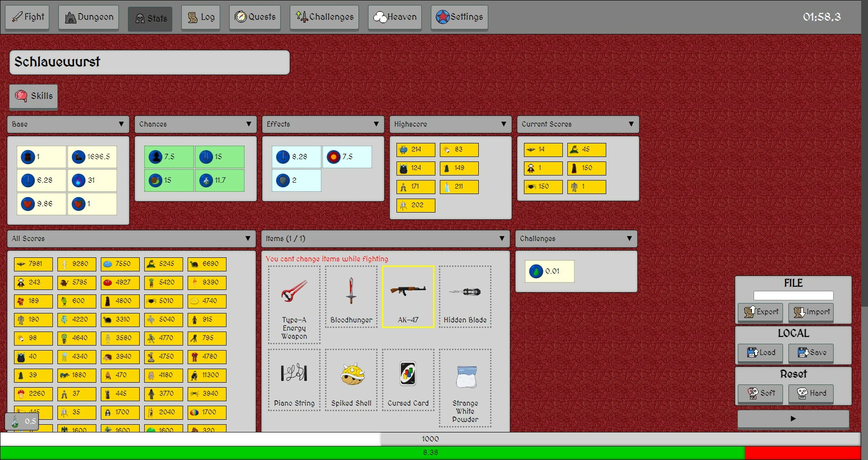Open the Heaven tab
Image resolution: width=868 pixels, height=460 pixels.
tap(394, 17)
